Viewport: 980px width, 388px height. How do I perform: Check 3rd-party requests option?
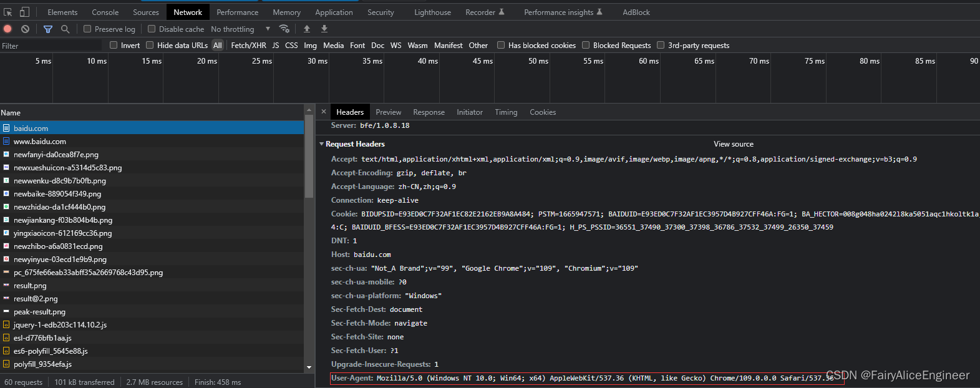point(661,45)
